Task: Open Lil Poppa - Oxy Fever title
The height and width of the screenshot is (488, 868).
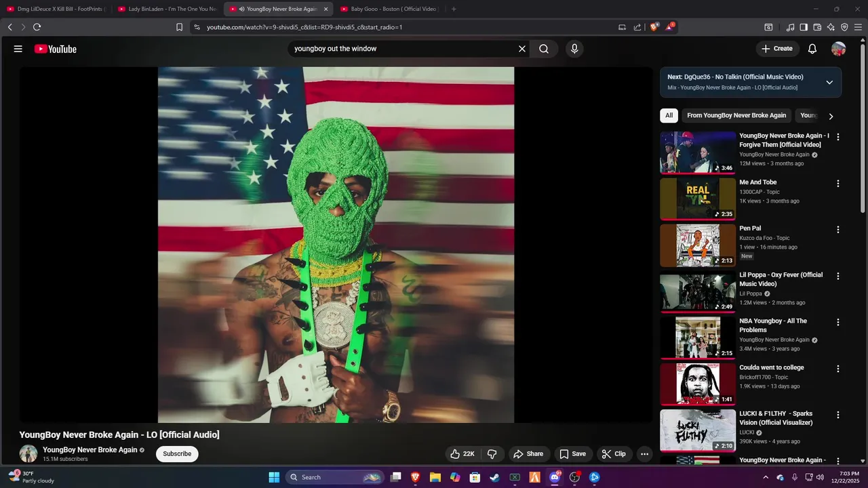Action: [781, 279]
